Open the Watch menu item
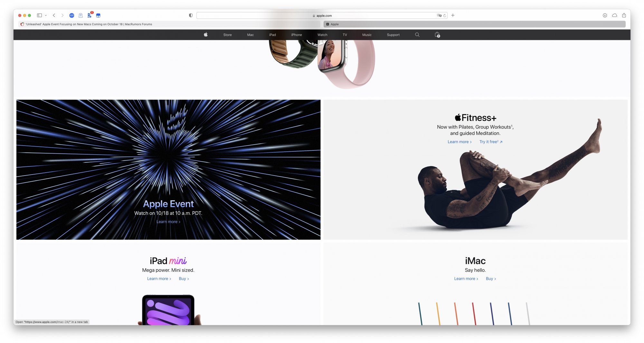 [322, 35]
